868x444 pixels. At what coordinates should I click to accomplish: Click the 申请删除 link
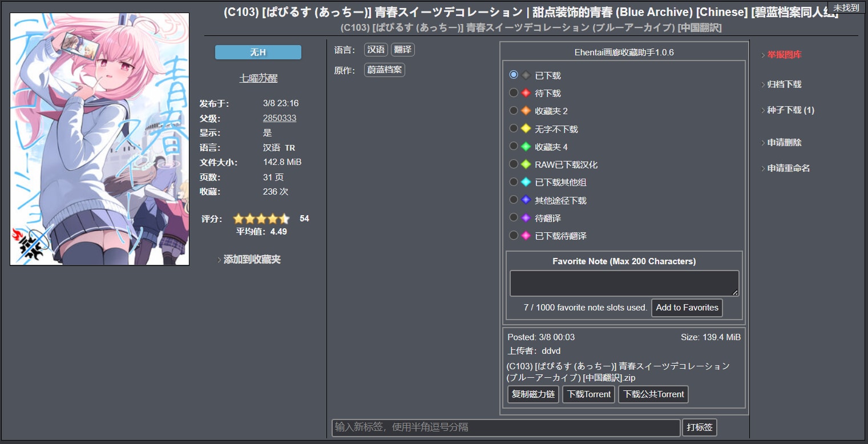(784, 142)
